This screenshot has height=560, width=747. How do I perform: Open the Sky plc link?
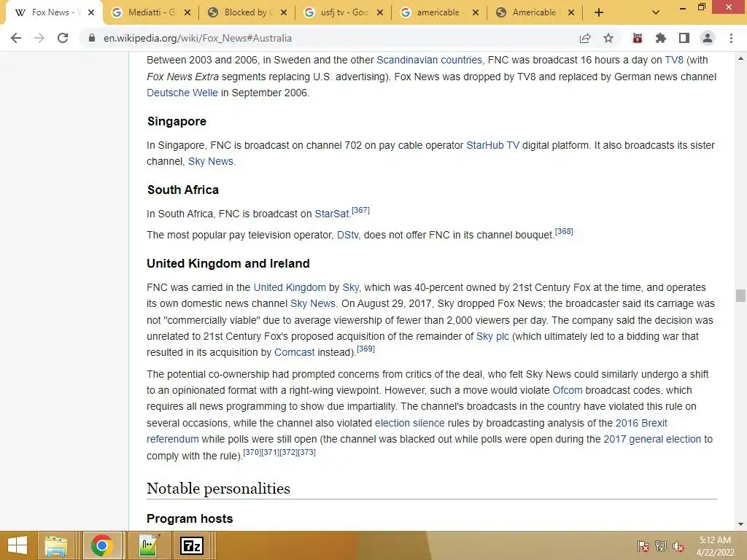click(492, 336)
